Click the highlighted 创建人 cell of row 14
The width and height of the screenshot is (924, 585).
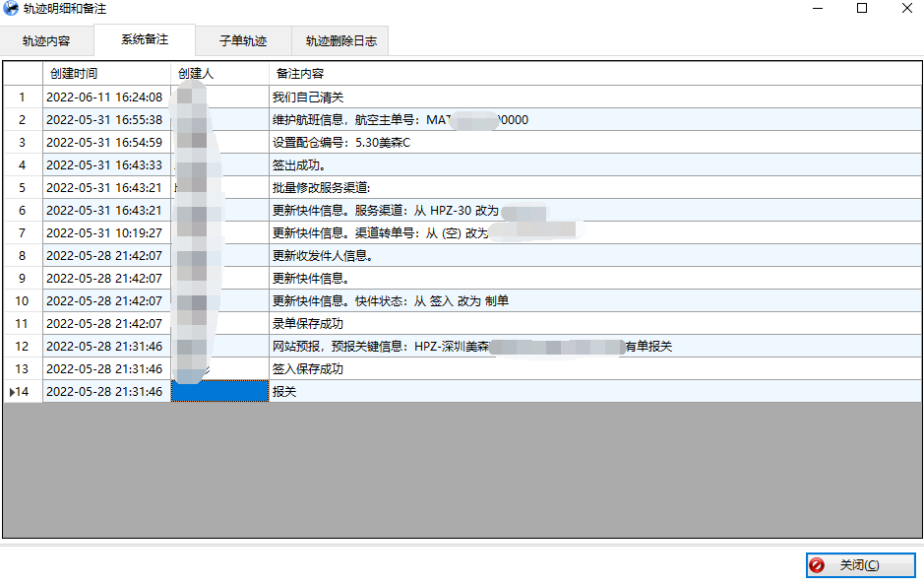(219, 391)
